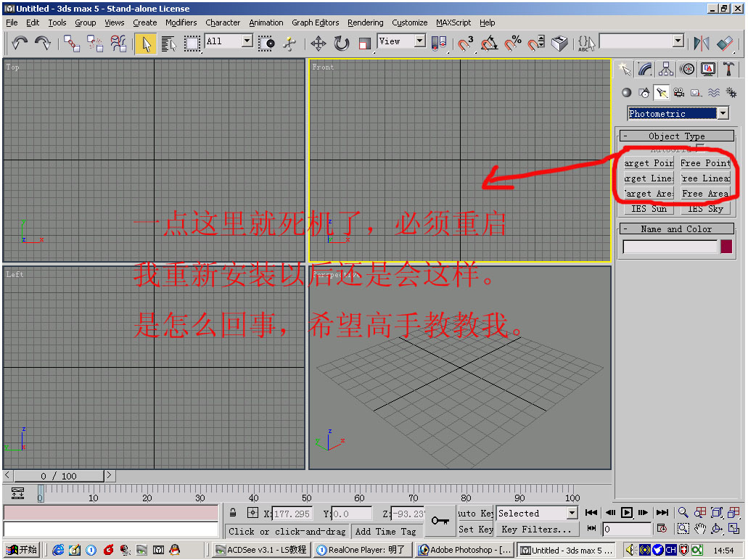Click the Key Filters button
748x560 pixels.
[537, 530]
